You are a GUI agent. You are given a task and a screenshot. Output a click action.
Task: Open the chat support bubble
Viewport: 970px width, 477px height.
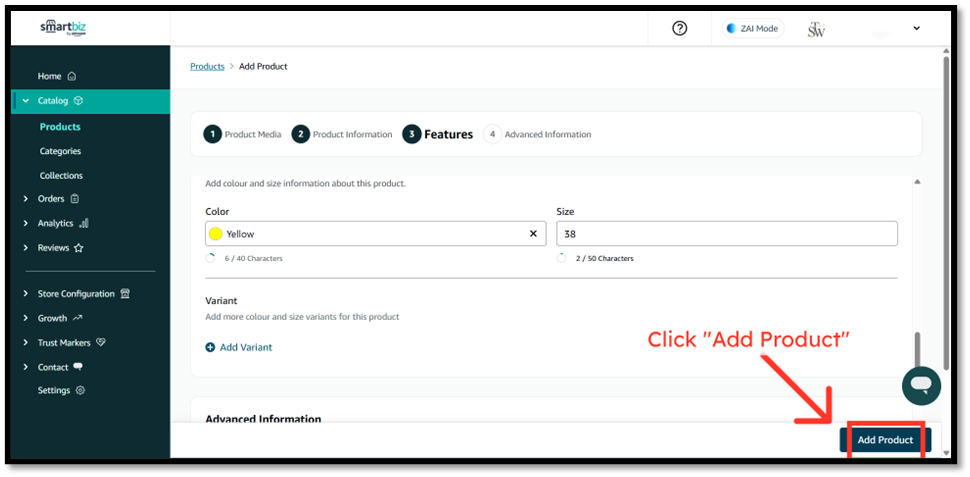point(921,385)
